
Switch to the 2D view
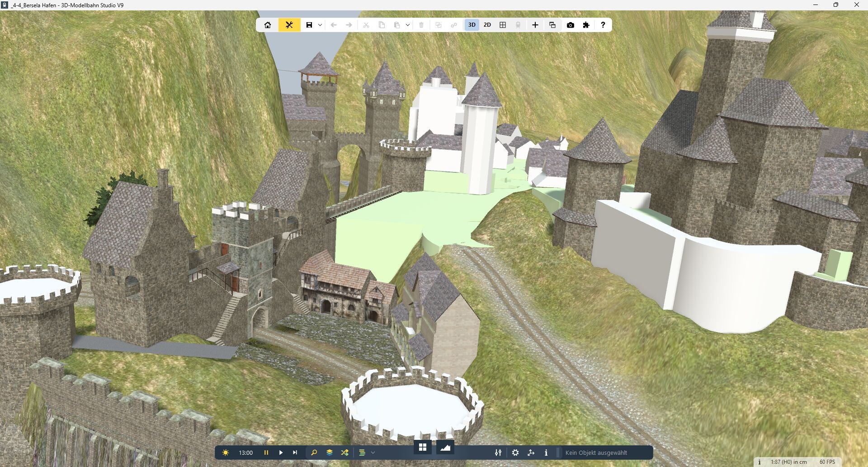pyautogui.click(x=487, y=25)
